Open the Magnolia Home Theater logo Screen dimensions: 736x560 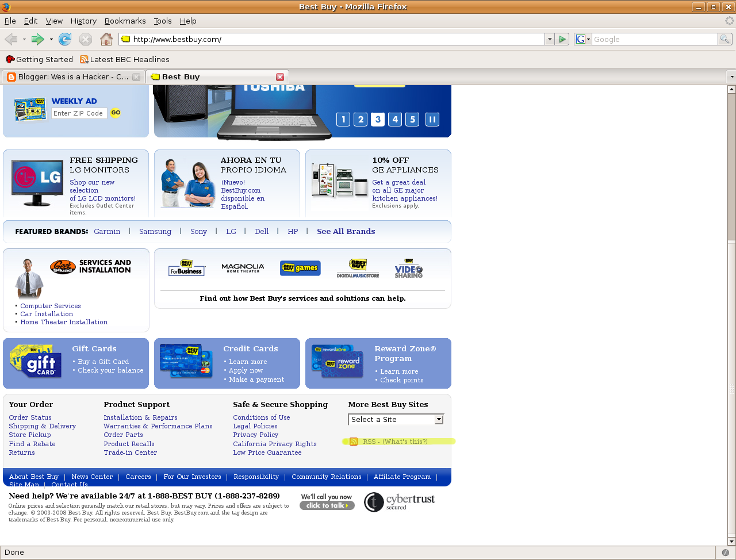(x=243, y=268)
